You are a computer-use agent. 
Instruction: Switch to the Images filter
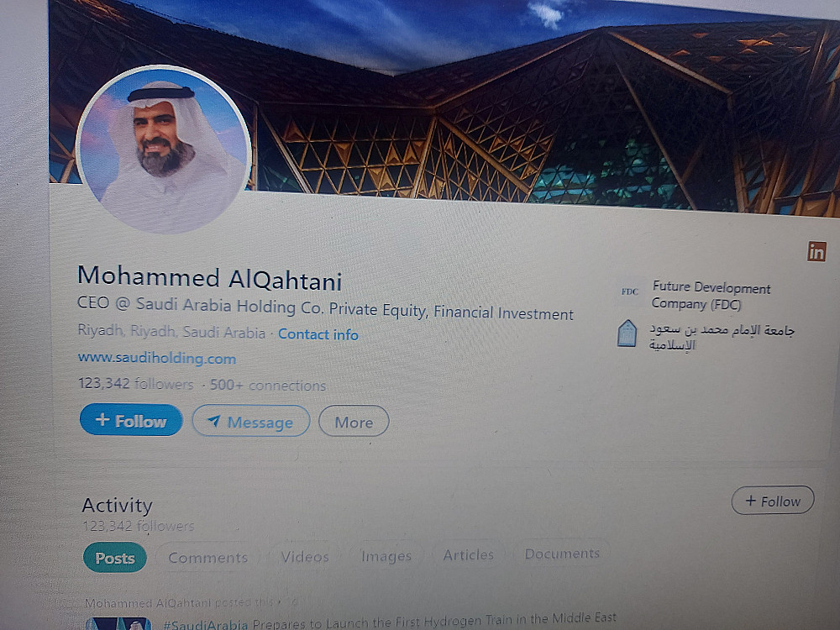386,556
